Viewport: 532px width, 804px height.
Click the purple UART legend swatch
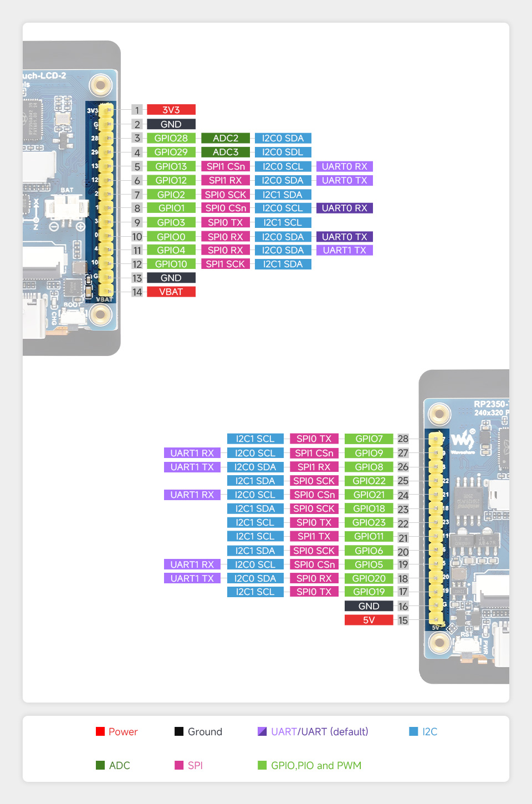pyautogui.click(x=262, y=731)
